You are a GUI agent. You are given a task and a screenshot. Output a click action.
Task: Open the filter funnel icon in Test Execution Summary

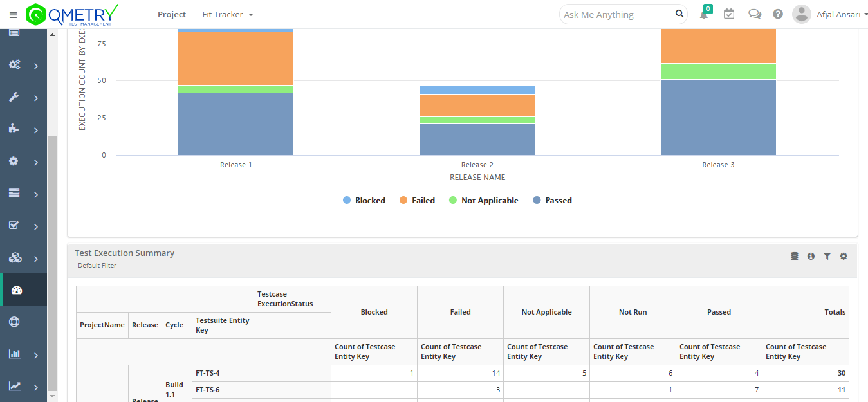point(827,257)
